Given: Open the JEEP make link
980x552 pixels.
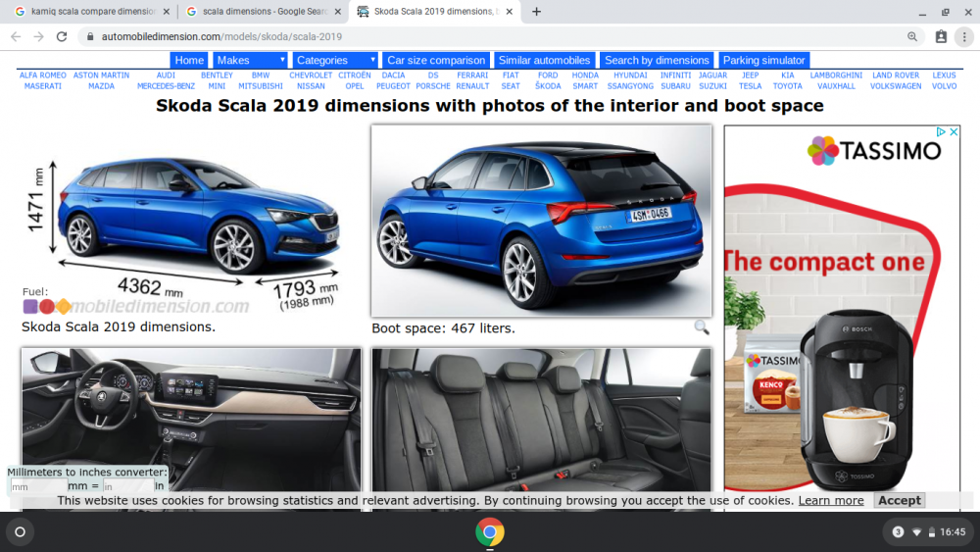Looking at the screenshot, I should [x=750, y=75].
